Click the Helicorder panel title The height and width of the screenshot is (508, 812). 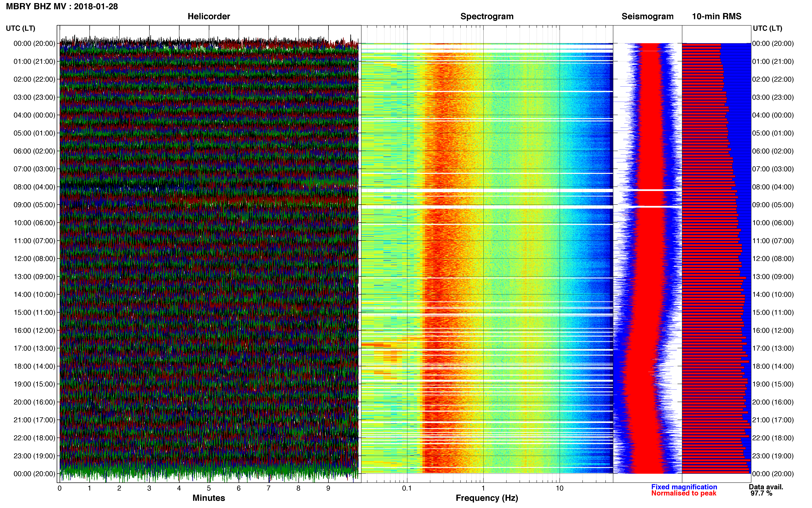(209, 16)
